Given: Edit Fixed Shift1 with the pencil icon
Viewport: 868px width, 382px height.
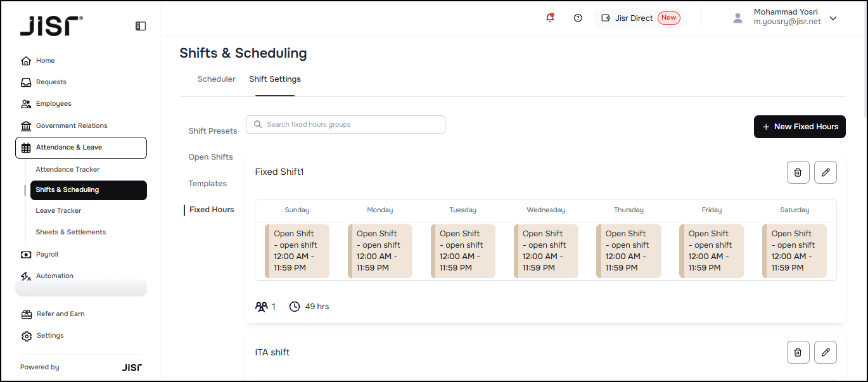Looking at the screenshot, I should (825, 172).
